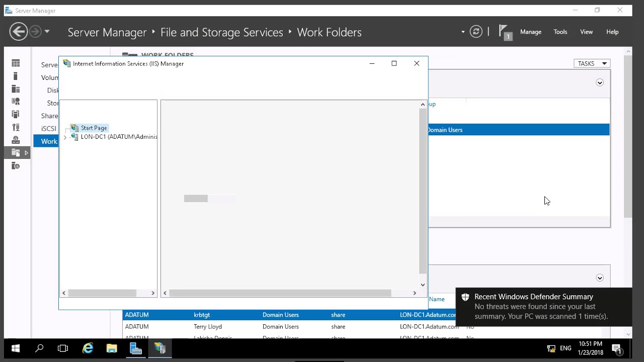
Task: Open Local Server icon in Server Manager sidebar
Action: pos(16,76)
